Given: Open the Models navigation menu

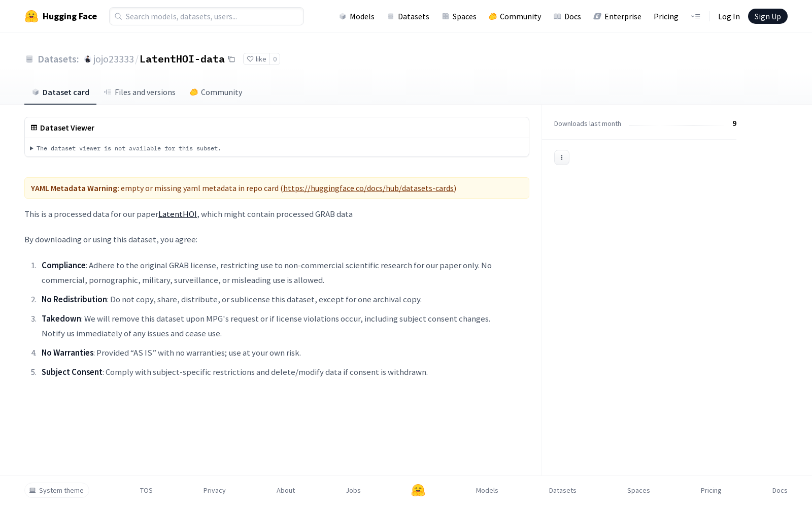Looking at the screenshot, I should 357,16.
